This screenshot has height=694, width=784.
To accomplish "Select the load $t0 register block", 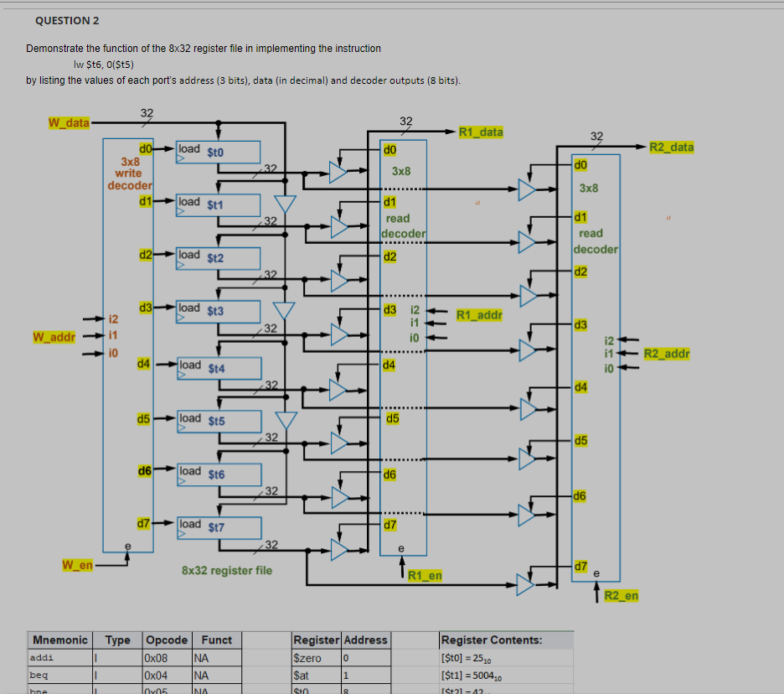I will pyautogui.click(x=216, y=152).
